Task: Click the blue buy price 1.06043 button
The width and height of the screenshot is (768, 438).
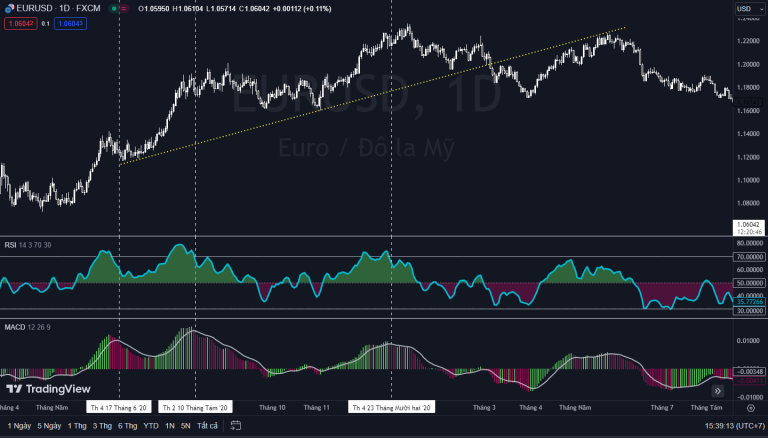Action: click(x=71, y=22)
